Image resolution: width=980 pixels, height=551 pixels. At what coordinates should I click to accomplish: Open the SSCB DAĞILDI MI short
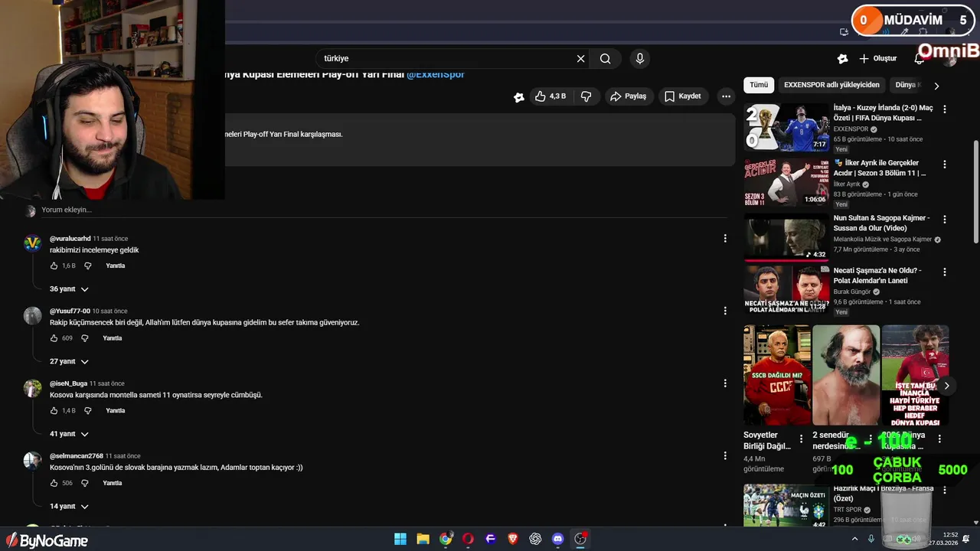click(x=777, y=375)
